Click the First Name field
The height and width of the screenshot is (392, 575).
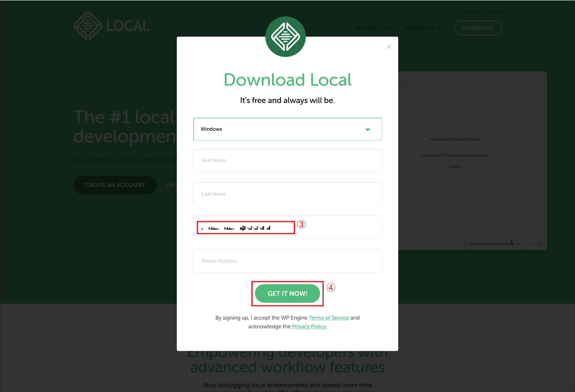pos(287,160)
